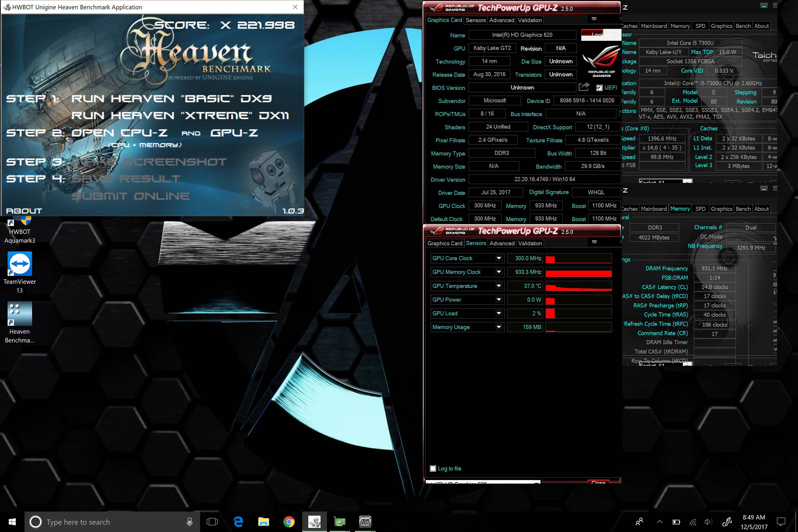Click Submit Online in HWBOT Heaven
This screenshot has width=798, height=532.
click(131, 196)
